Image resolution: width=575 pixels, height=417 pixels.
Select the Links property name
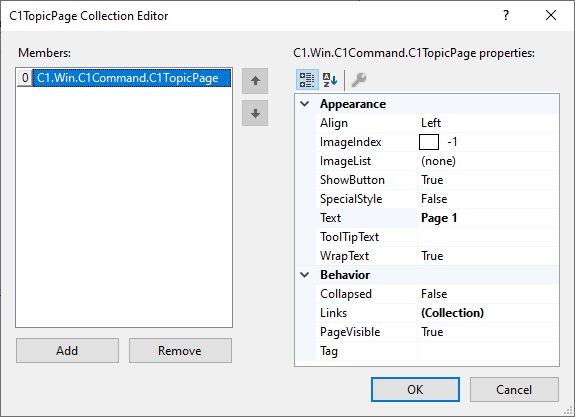333,313
